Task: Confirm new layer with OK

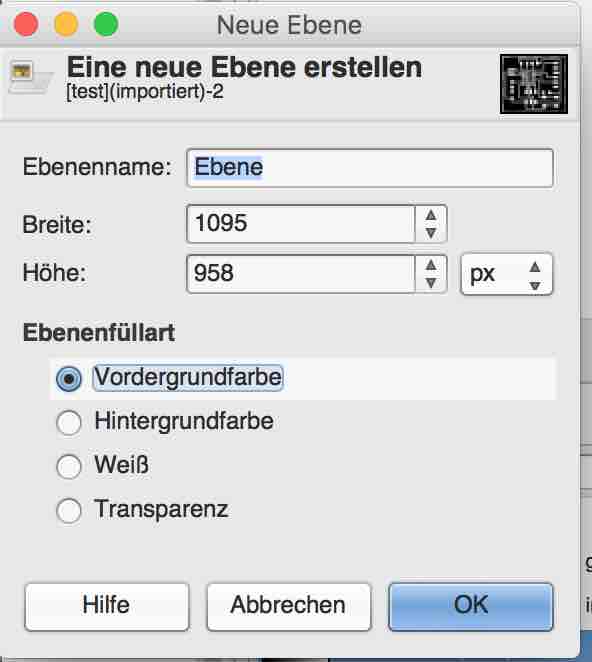Action: 471,607
